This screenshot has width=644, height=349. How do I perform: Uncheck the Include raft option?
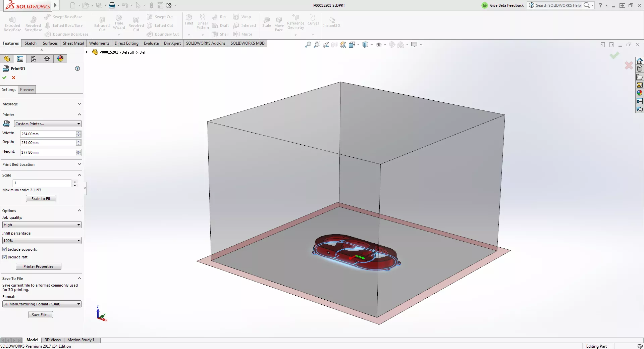[5, 257]
